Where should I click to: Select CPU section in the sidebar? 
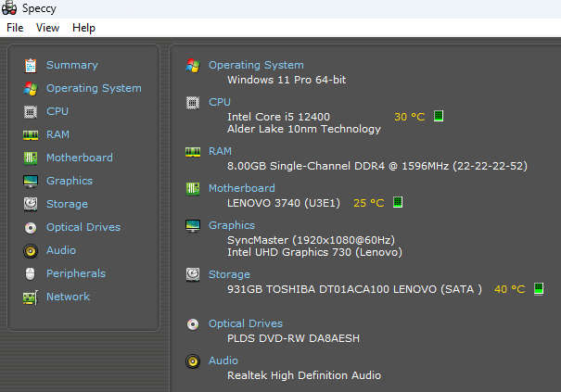57,111
